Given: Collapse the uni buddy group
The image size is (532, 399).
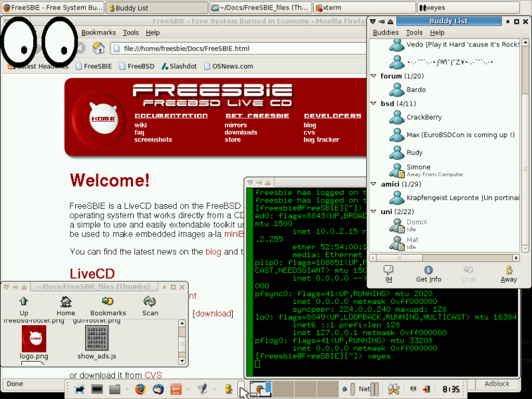Looking at the screenshot, I should pyautogui.click(x=374, y=211).
